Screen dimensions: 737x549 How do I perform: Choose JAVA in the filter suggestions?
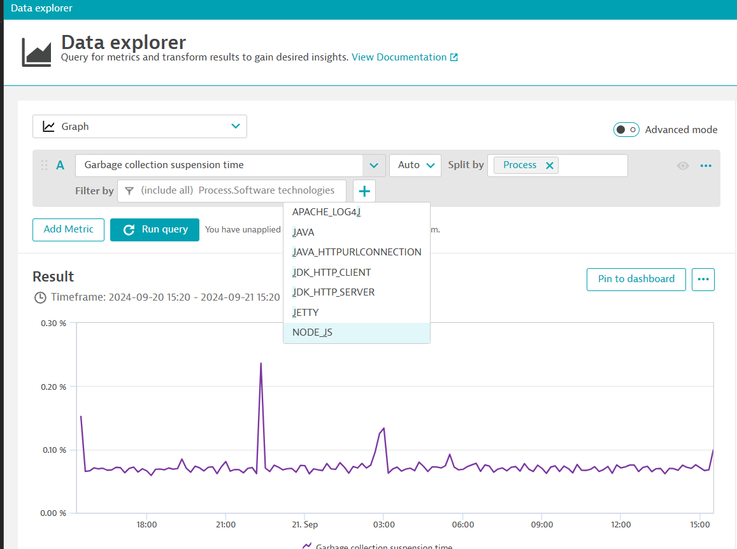(x=304, y=232)
